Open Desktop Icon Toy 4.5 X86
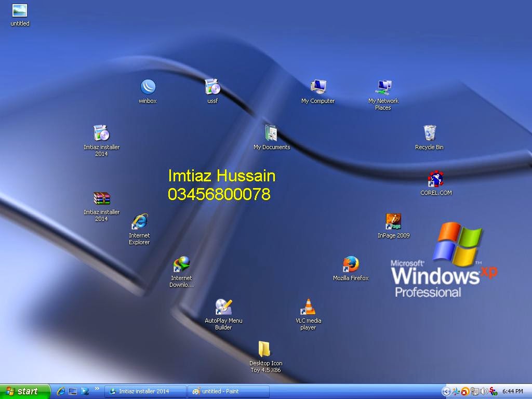This screenshot has height=399, width=532. click(x=265, y=348)
